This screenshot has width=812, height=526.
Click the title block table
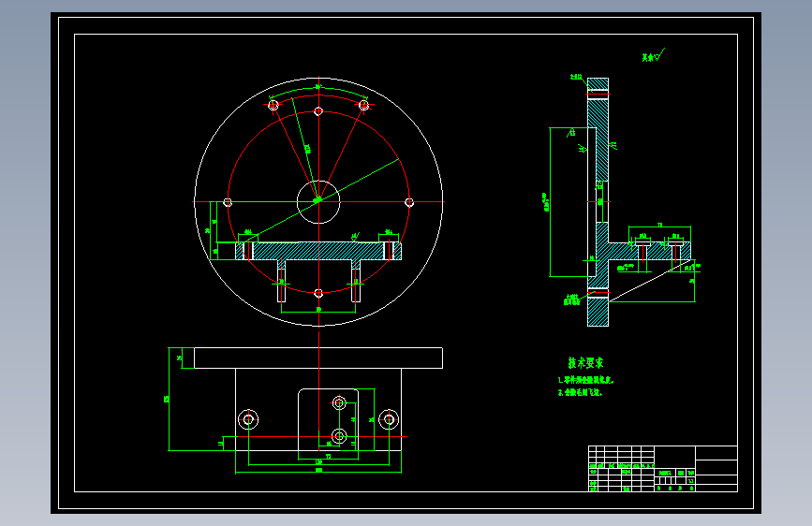[x=663, y=469]
